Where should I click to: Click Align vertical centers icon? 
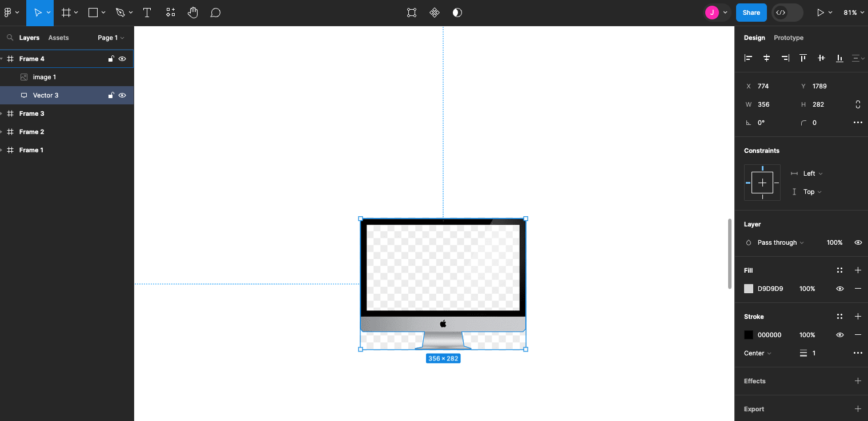pyautogui.click(x=821, y=58)
